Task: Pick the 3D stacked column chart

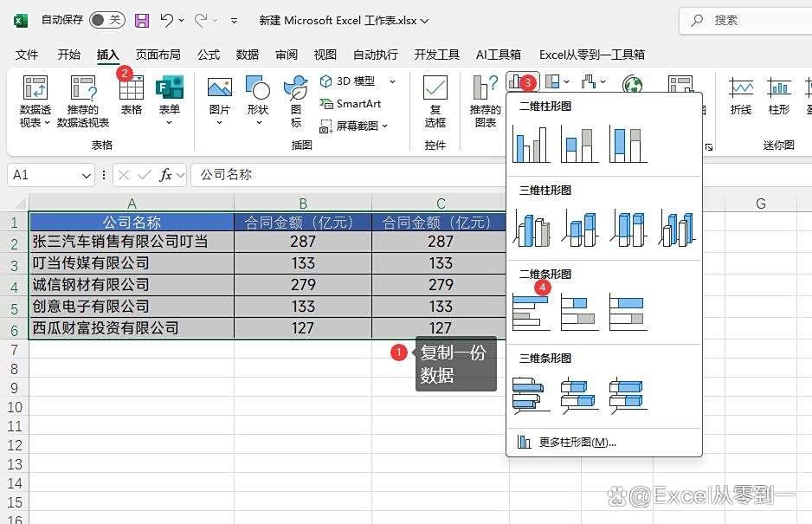Action: pyautogui.click(x=580, y=228)
